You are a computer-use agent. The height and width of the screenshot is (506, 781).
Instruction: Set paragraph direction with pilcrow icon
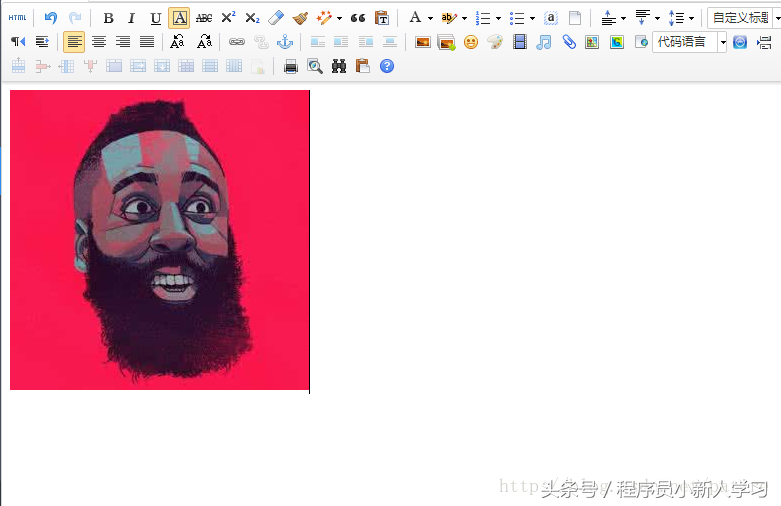point(18,42)
